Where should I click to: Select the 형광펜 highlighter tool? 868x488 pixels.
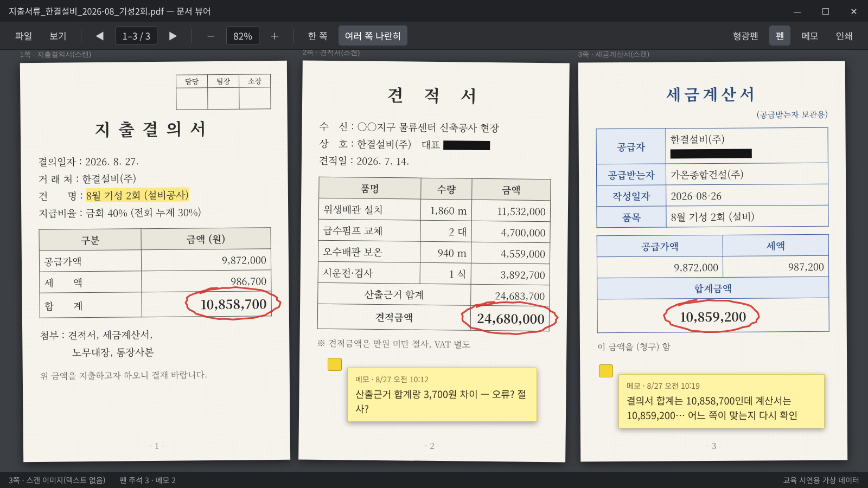[x=745, y=36]
